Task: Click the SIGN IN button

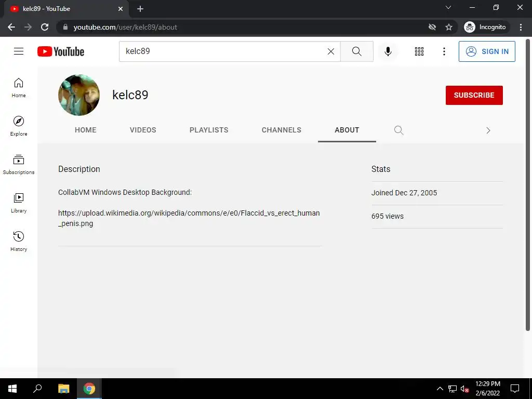Action: (x=487, y=51)
